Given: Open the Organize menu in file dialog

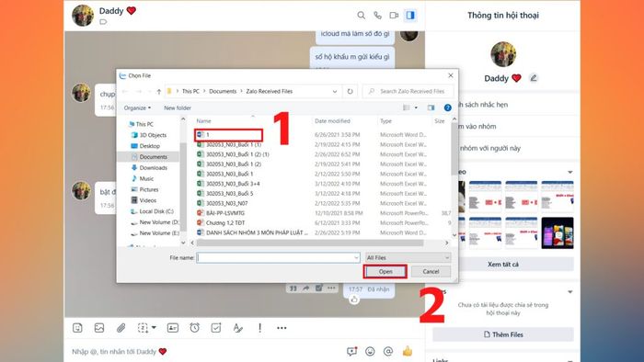Looking at the screenshot, I should tap(137, 107).
